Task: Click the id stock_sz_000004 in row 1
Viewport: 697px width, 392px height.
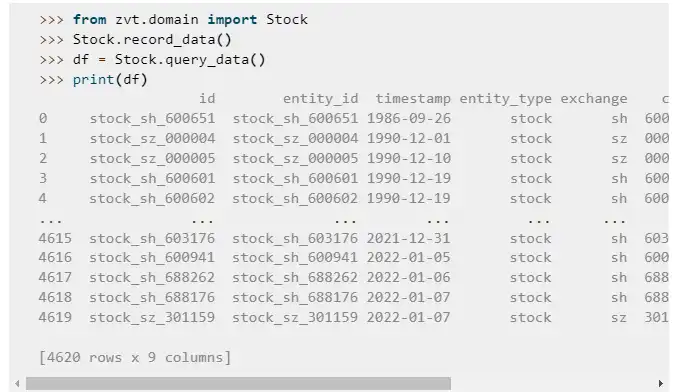Action: 152,139
